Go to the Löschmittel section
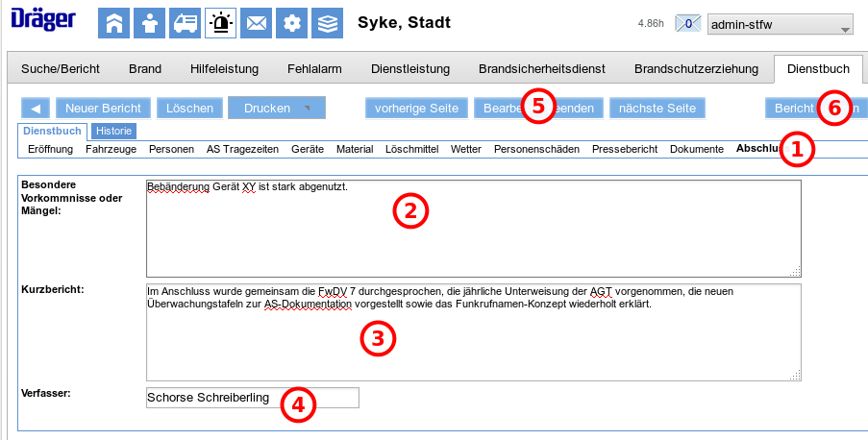 (411, 150)
